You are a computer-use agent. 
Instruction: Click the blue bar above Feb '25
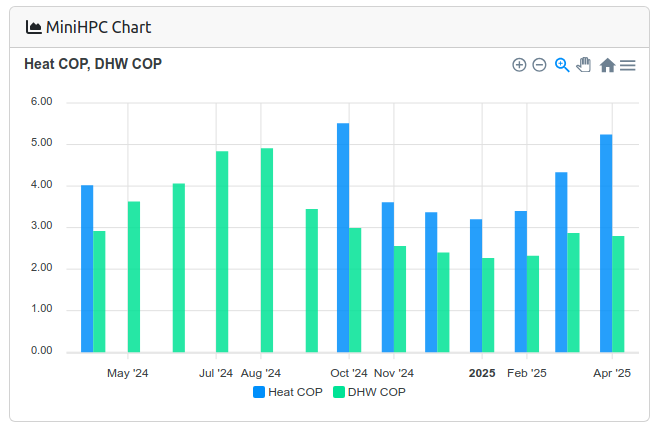point(521,281)
